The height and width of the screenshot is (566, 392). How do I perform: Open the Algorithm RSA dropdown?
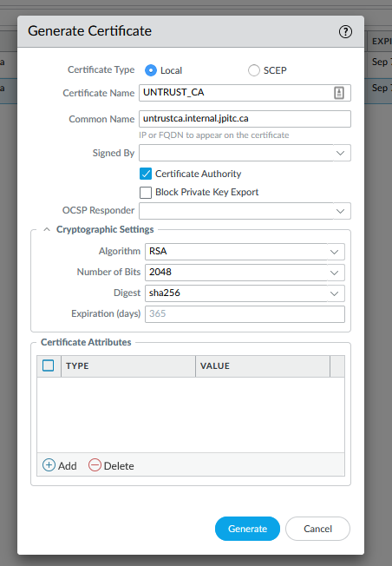click(x=245, y=252)
